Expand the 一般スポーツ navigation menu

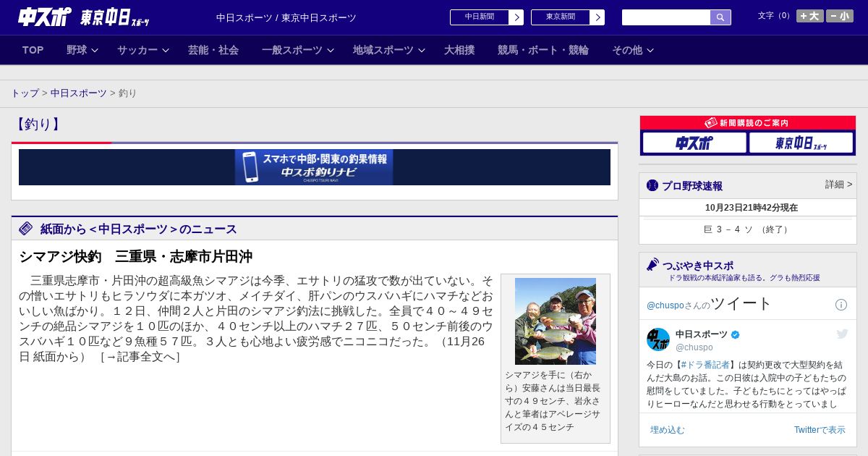297,50
